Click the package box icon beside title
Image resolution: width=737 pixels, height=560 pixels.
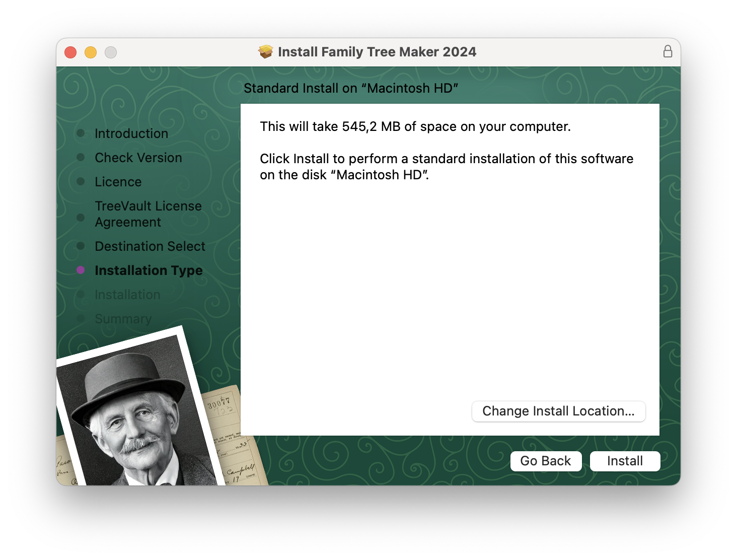tap(265, 51)
